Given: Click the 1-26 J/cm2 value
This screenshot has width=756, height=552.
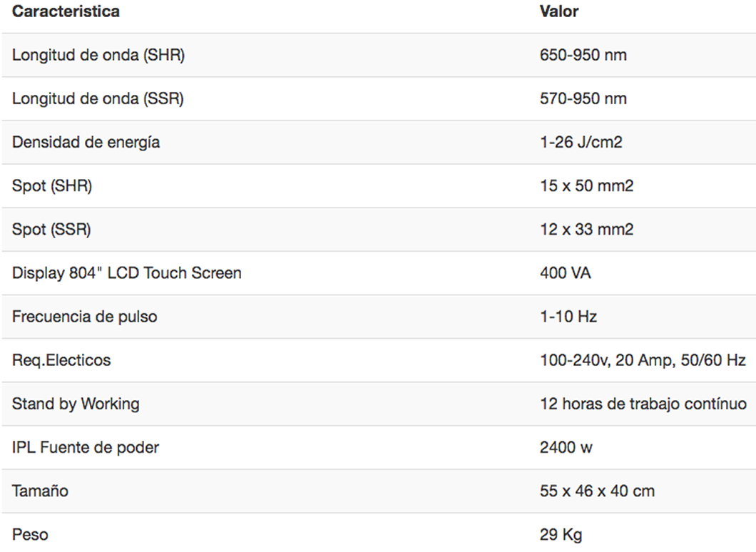Looking at the screenshot, I should point(581,142).
